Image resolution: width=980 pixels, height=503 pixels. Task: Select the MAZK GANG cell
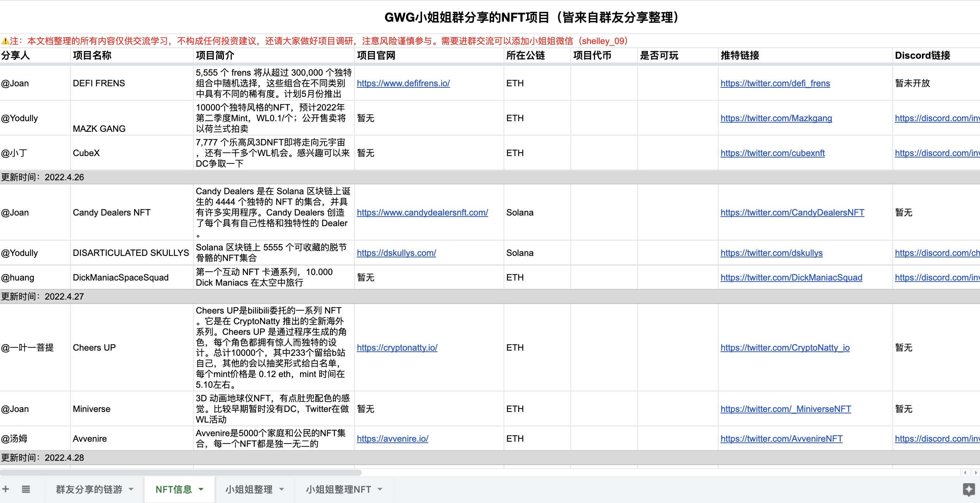coord(132,118)
